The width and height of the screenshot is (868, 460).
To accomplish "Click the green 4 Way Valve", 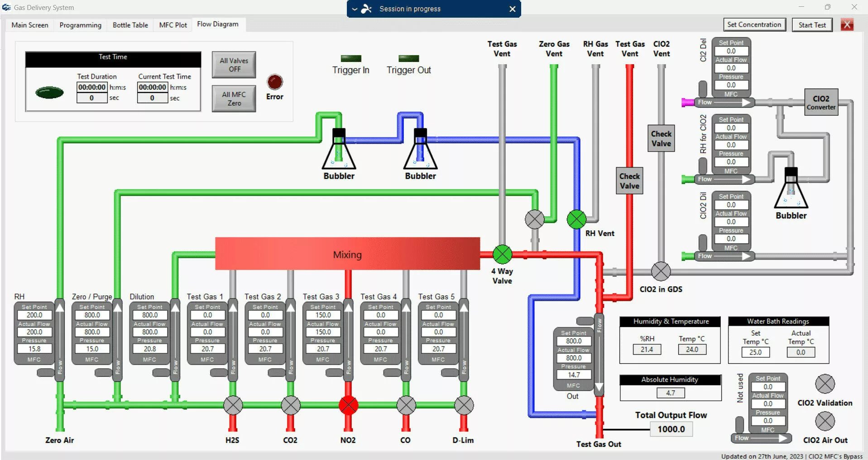I will point(502,254).
